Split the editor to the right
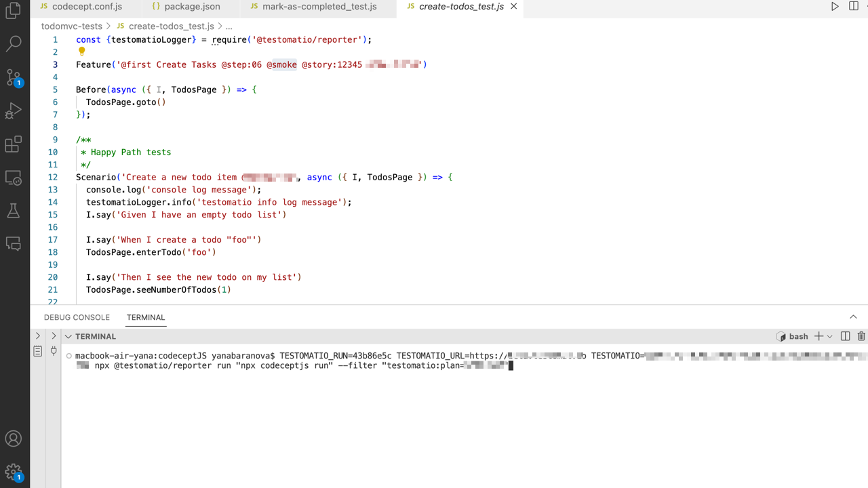Viewport: 868px width, 488px height. point(853,6)
